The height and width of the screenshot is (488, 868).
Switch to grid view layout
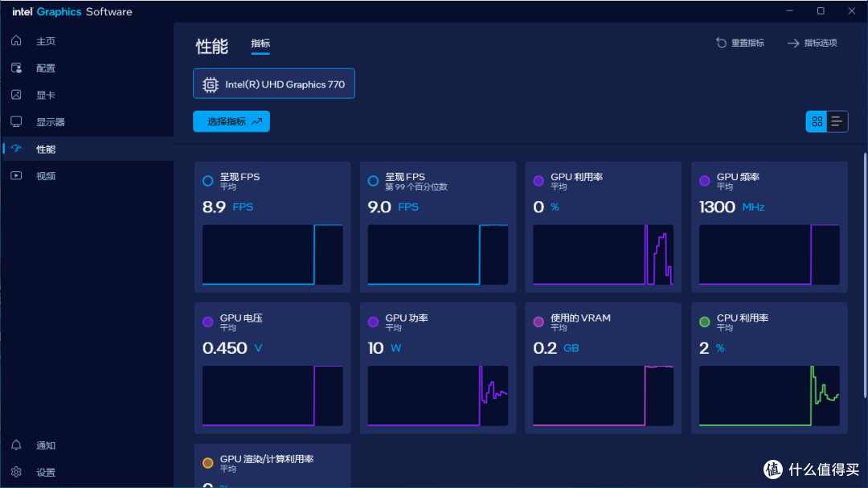click(x=817, y=121)
